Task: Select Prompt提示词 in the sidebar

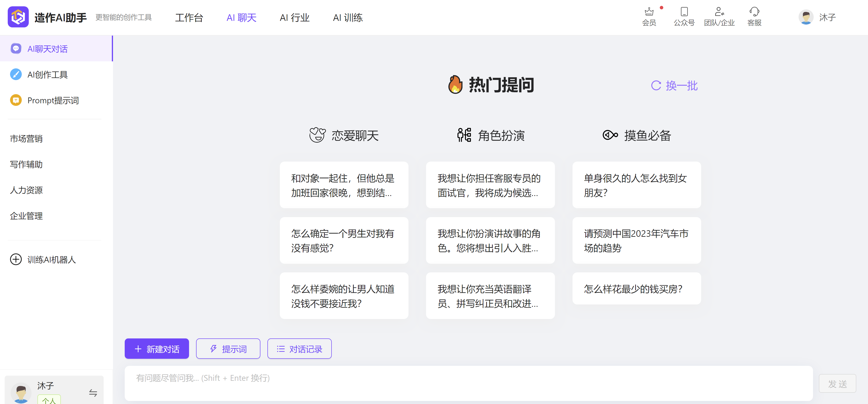Action: click(56, 100)
